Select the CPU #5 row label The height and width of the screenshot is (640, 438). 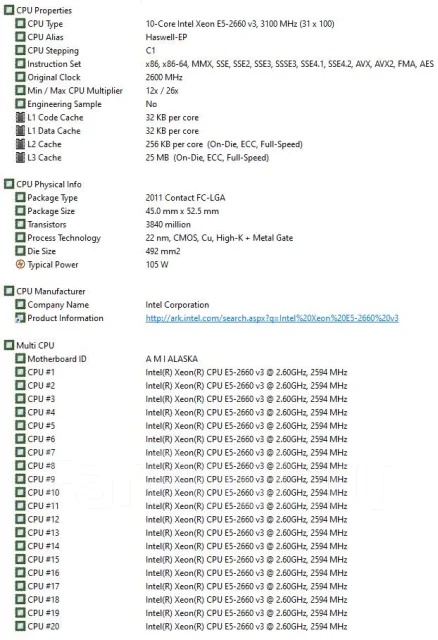41,426
